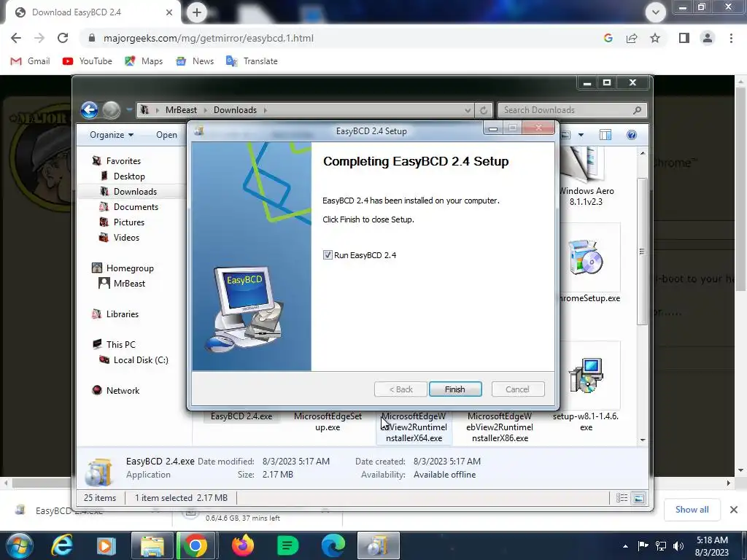Switch to details view in Explorer
The image size is (747, 560).
622,498
